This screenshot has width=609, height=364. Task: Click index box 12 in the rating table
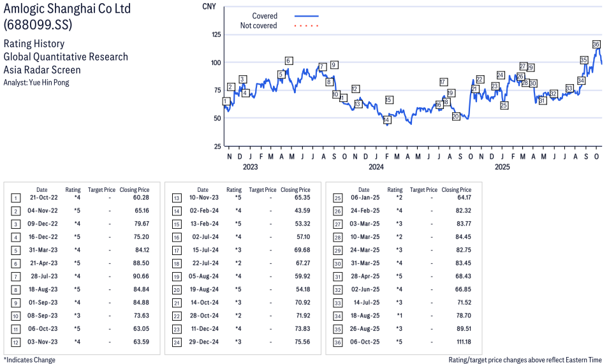tap(16, 342)
